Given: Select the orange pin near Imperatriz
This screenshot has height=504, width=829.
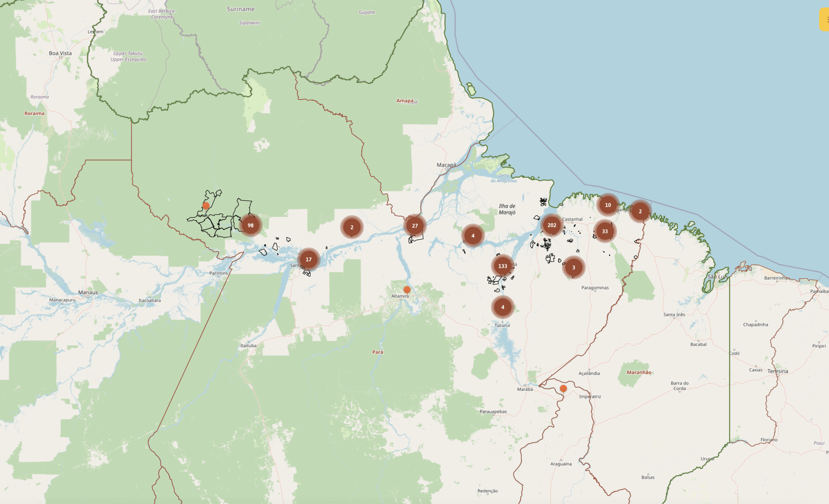Looking at the screenshot, I should coord(563,388).
